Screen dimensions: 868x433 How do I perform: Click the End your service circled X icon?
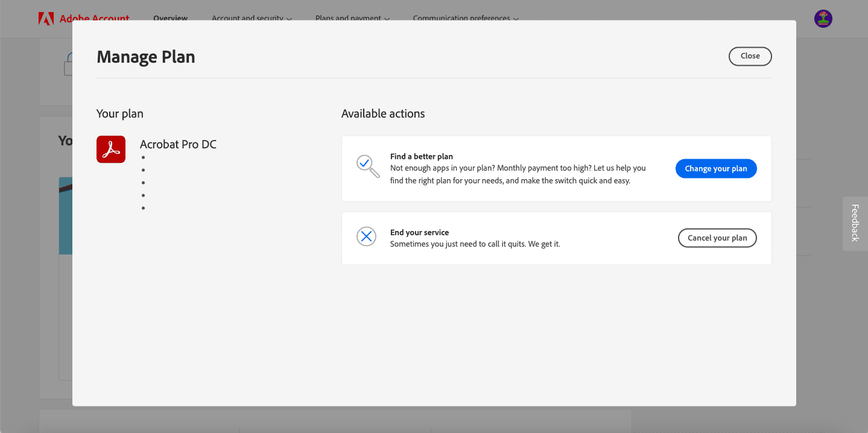point(366,236)
